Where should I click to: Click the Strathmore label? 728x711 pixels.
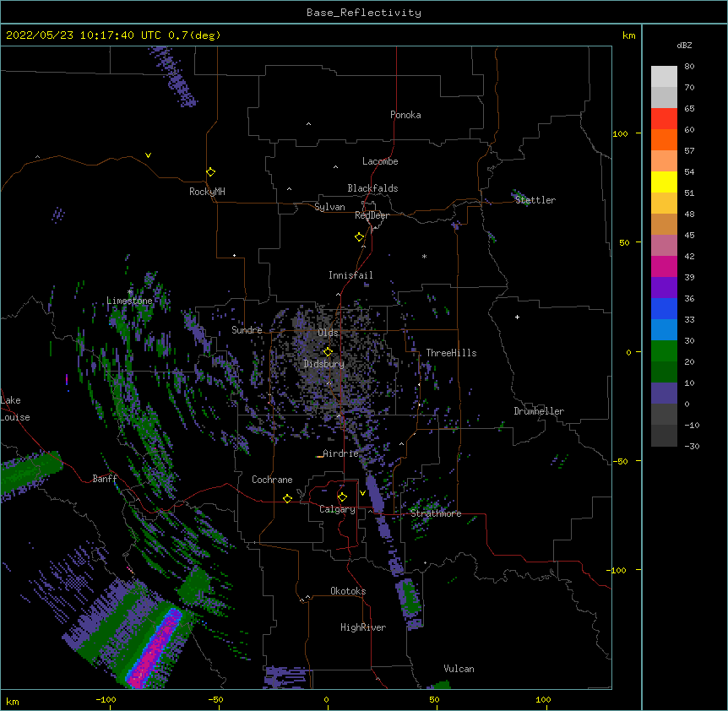point(436,513)
